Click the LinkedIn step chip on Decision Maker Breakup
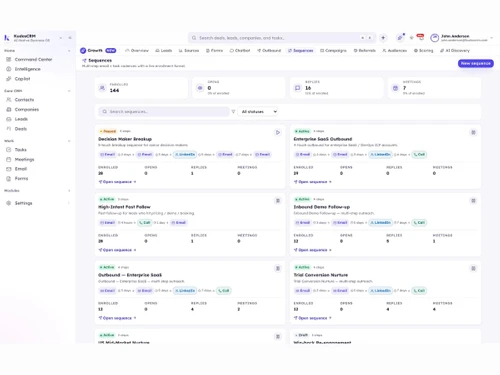 coord(185,154)
